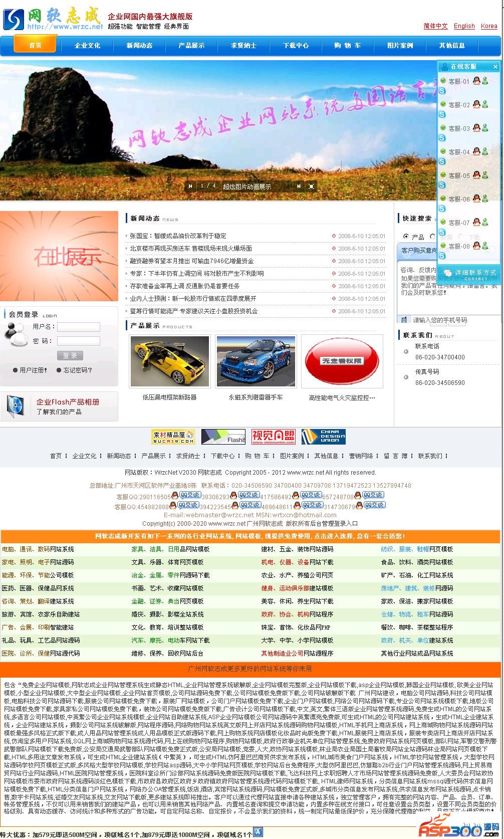Open the 无查看权限 red product thumbnail

click(x=342, y=361)
